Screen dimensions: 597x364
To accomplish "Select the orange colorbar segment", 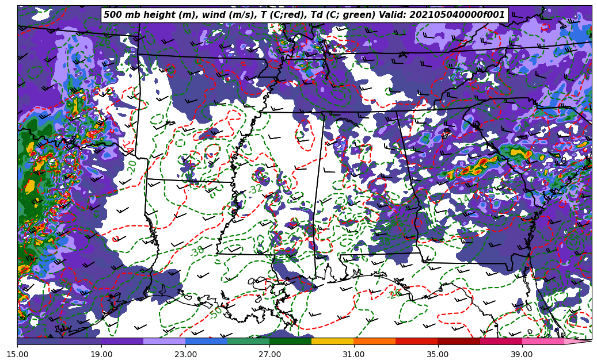I will [374, 341].
